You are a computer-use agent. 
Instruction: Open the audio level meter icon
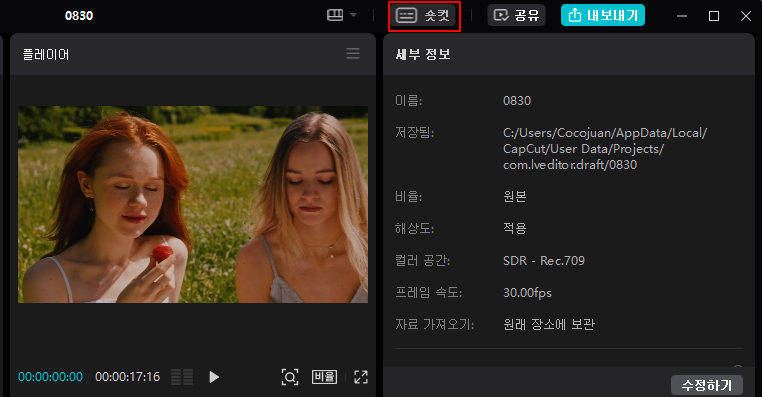click(x=182, y=377)
